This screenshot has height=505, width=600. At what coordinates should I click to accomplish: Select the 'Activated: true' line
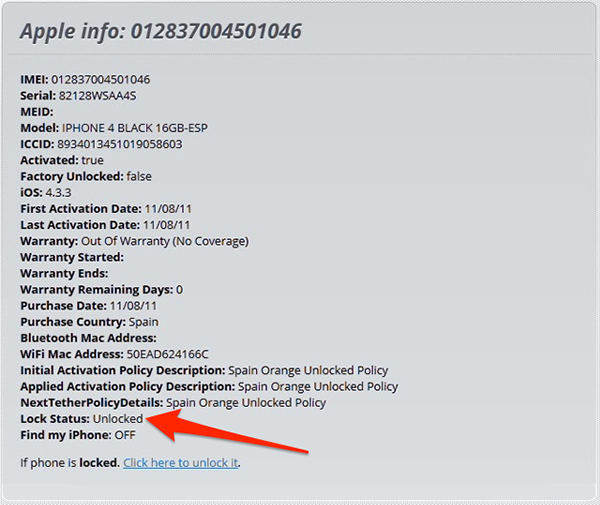point(62,160)
